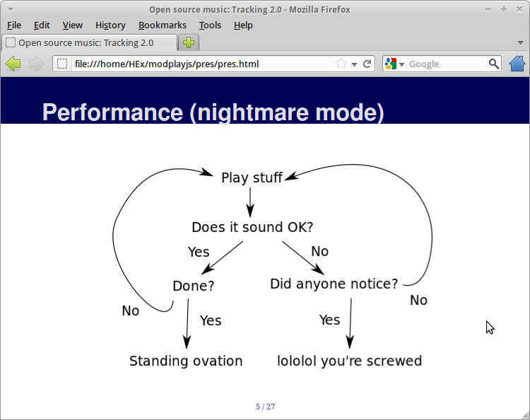Click the window resize grip in the corner
530x420 pixels.
click(524, 414)
